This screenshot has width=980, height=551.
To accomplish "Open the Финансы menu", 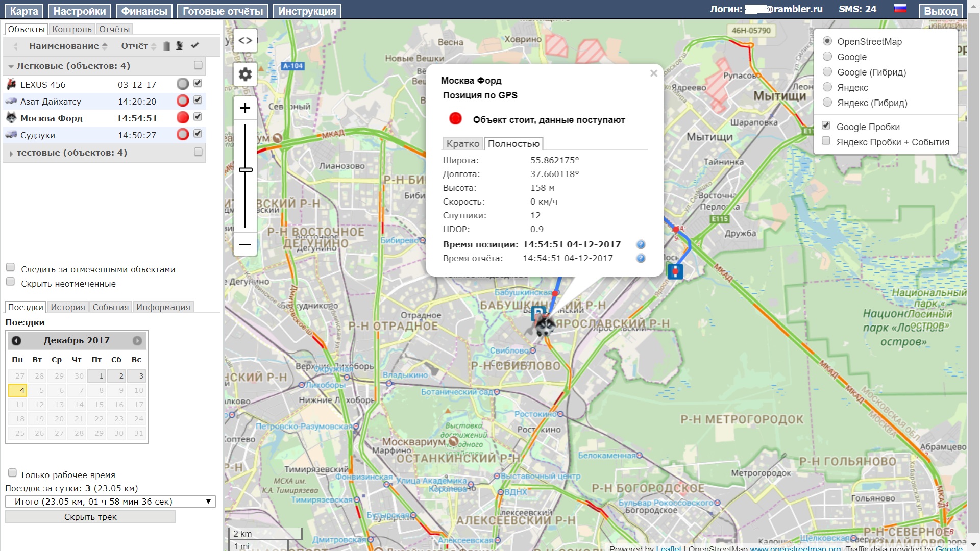I will click(x=144, y=11).
